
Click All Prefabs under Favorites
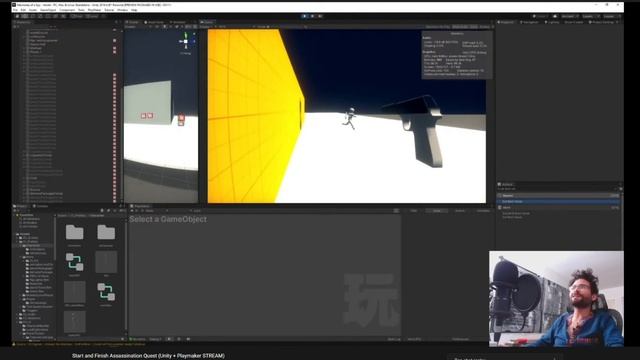[30, 227]
